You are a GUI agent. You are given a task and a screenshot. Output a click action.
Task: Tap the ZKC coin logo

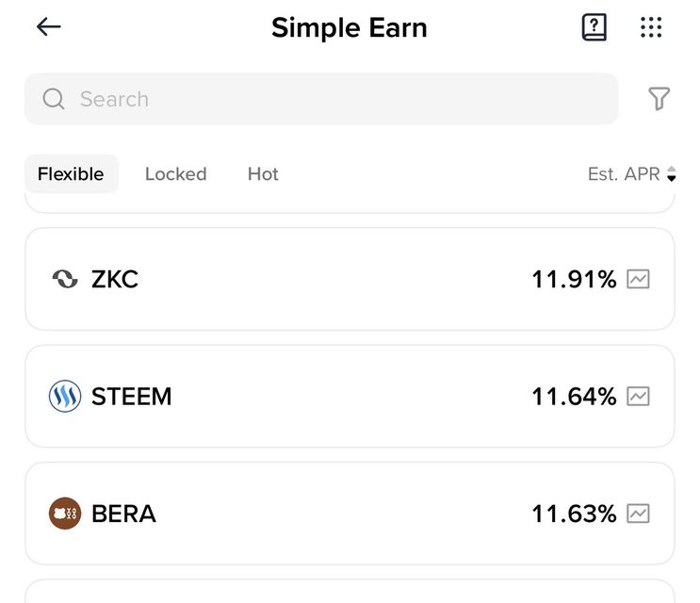pyautogui.click(x=65, y=279)
